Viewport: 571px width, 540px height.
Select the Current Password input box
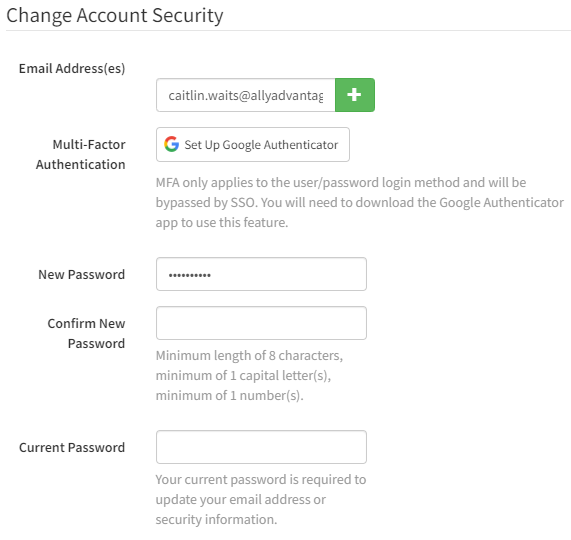(261, 447)
